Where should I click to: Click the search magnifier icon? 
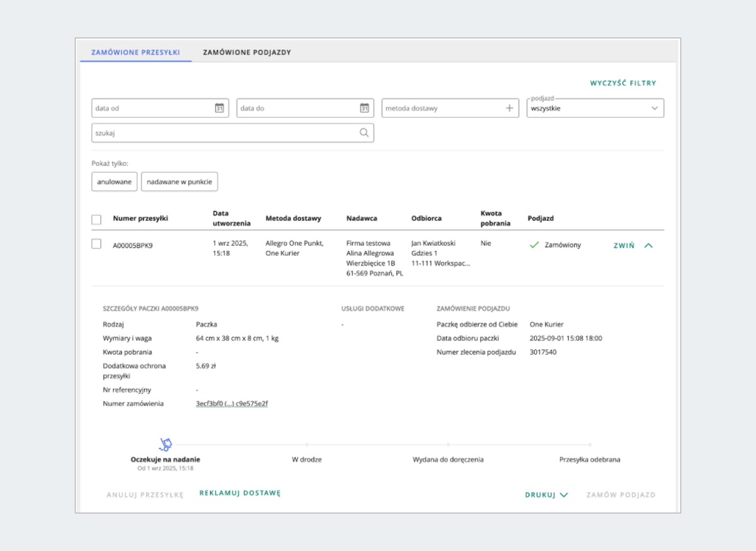tap(364, 133)
